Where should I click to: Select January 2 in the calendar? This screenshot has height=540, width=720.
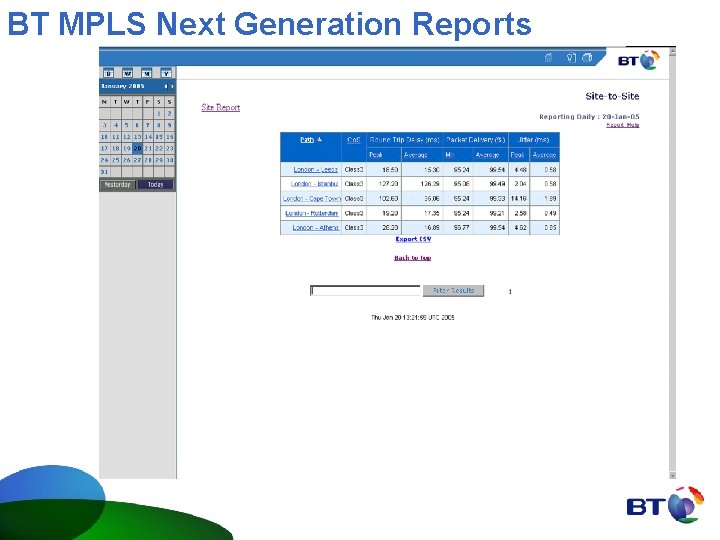click(169, 113)
